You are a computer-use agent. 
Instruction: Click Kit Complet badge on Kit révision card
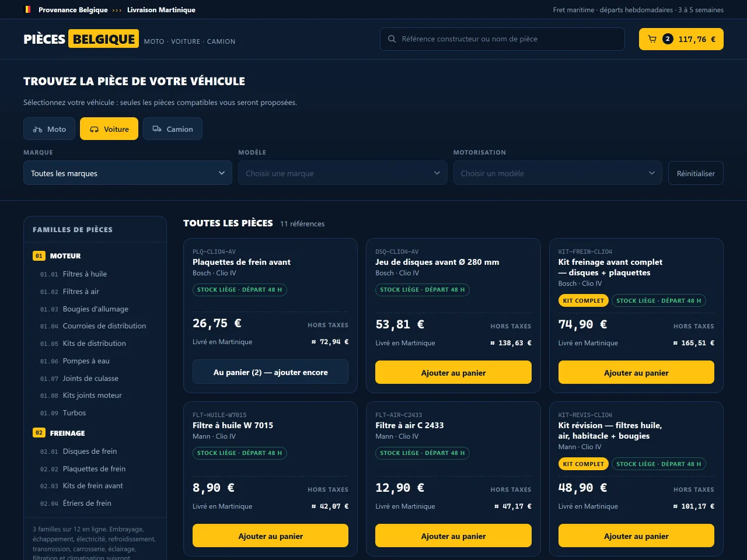[584, 464]
